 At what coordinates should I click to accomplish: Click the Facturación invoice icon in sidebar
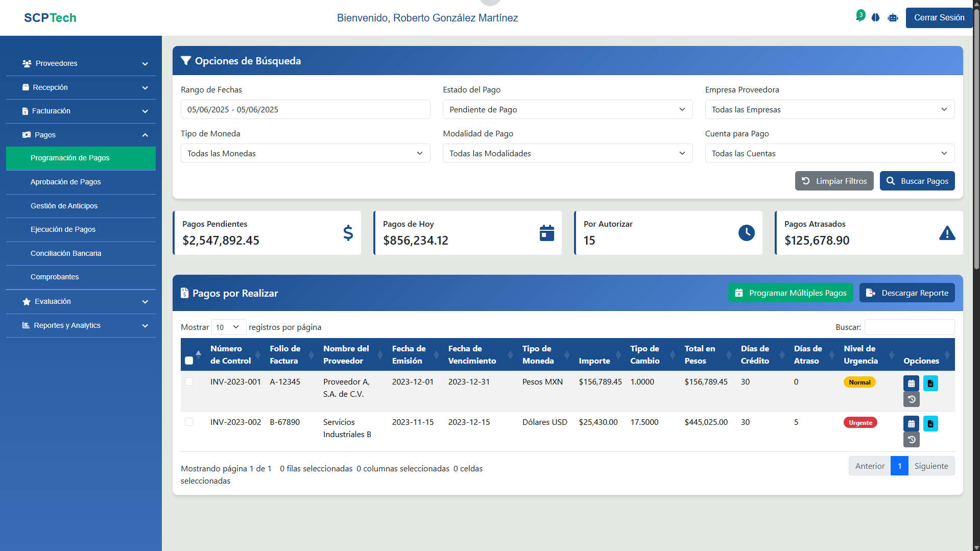tap(25, 111)
